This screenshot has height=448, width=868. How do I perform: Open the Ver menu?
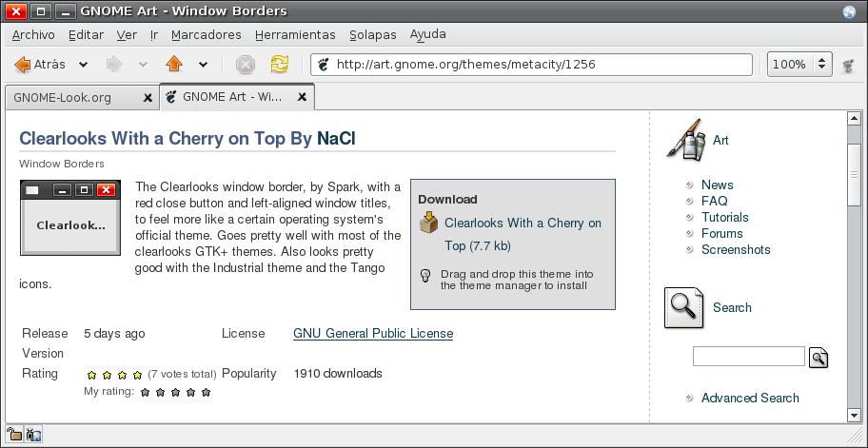click(127, 35)
